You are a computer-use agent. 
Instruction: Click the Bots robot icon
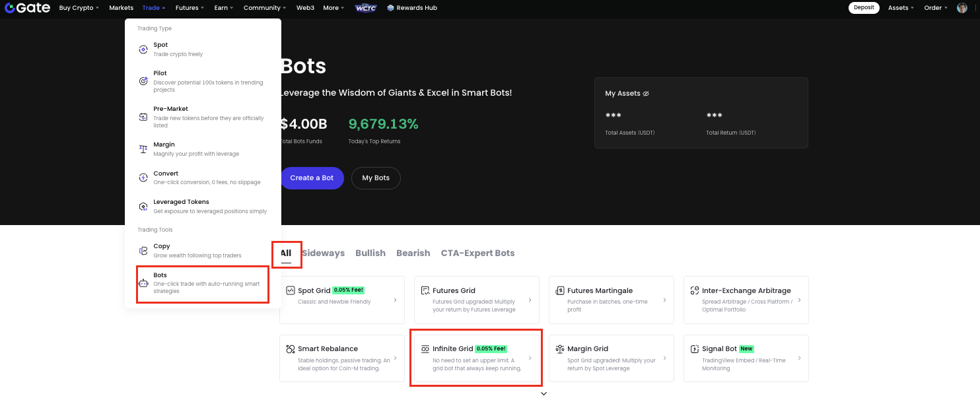tap(143, 283)
